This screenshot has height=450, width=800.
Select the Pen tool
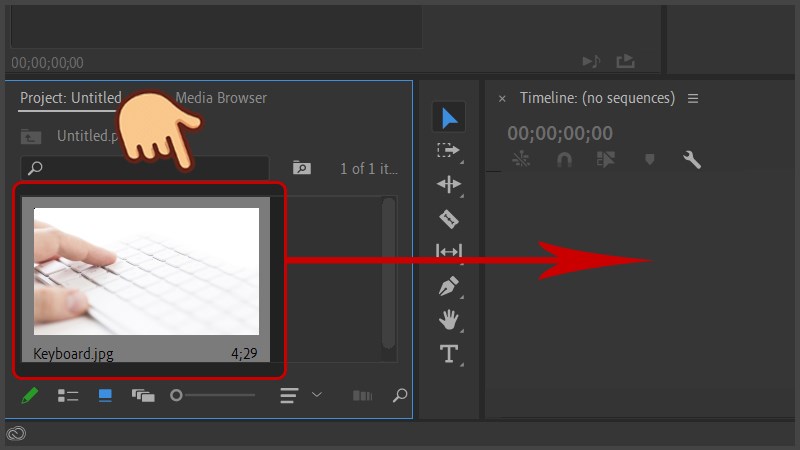coord(449,286)
